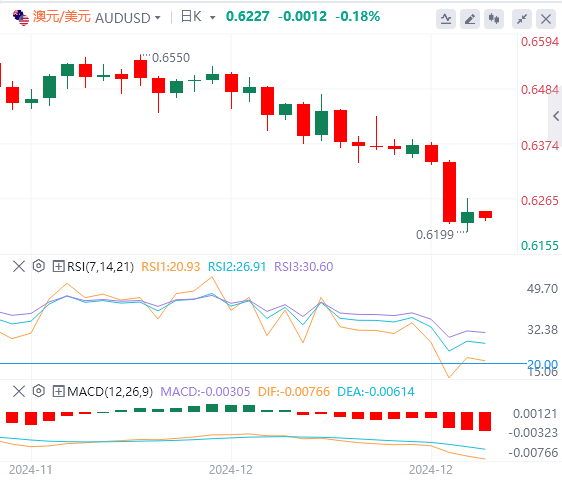Open the candlestick chart type icon
Viewport: 562px width, 483px height.
[x=494, y=19]
